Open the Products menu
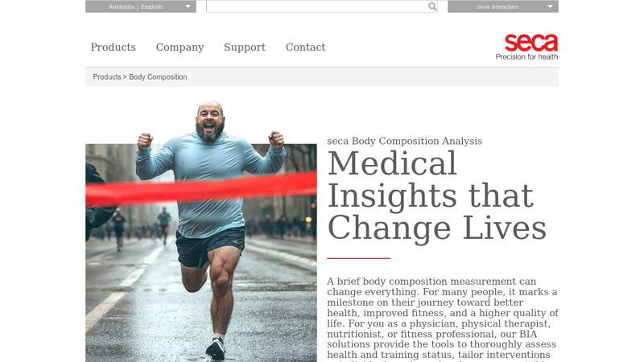 point(114,47)
